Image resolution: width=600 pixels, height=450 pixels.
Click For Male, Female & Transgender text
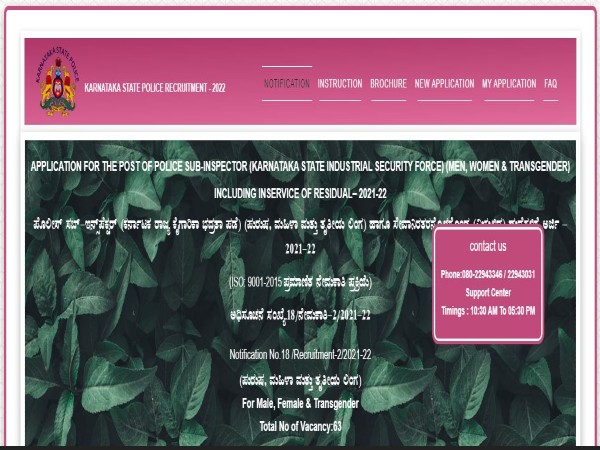tap(300, 404)
